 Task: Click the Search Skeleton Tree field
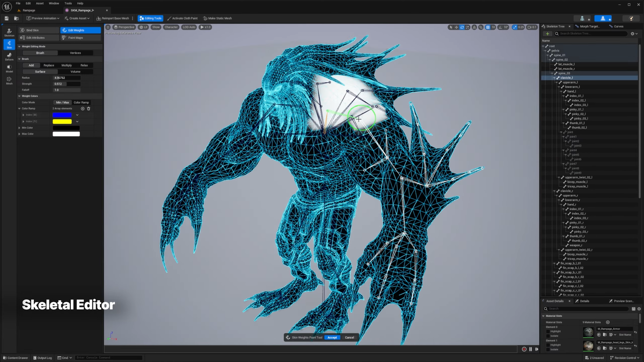pos(590,34)
